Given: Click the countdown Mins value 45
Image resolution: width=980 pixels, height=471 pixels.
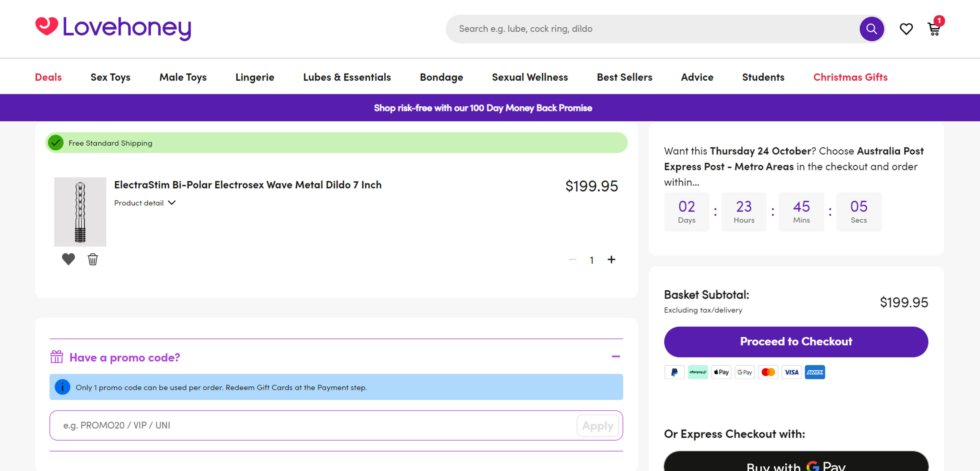Looking at the screenshot, I should (x=801, y=207).
